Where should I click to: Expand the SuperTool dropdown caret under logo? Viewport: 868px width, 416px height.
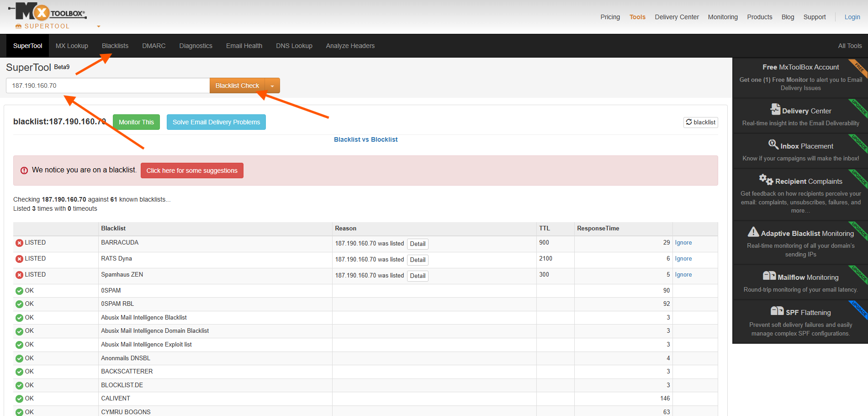pos(98,27)
